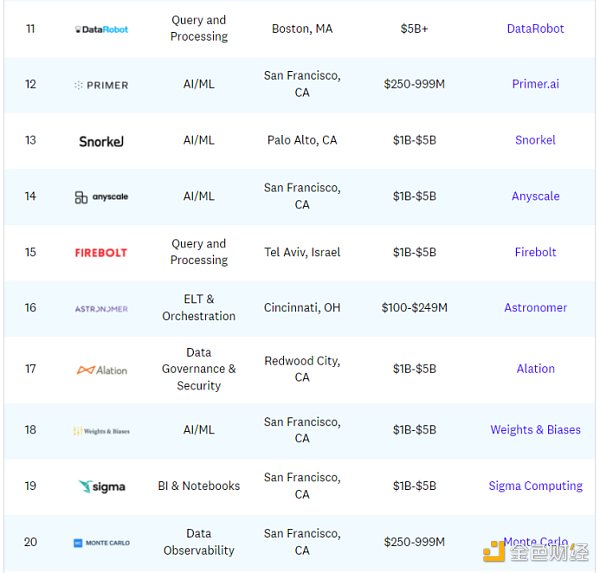Open the Firebolt website link
Screen dimensions: 600x573
(x=535, y=253)
